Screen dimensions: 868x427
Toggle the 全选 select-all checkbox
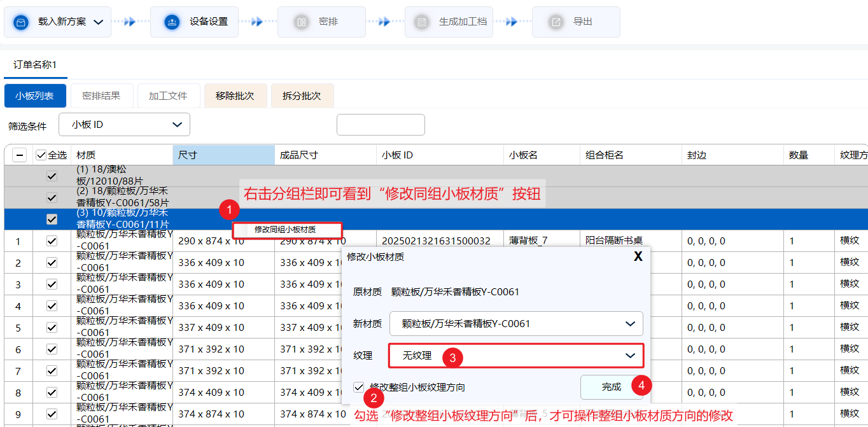pos(41,155)
